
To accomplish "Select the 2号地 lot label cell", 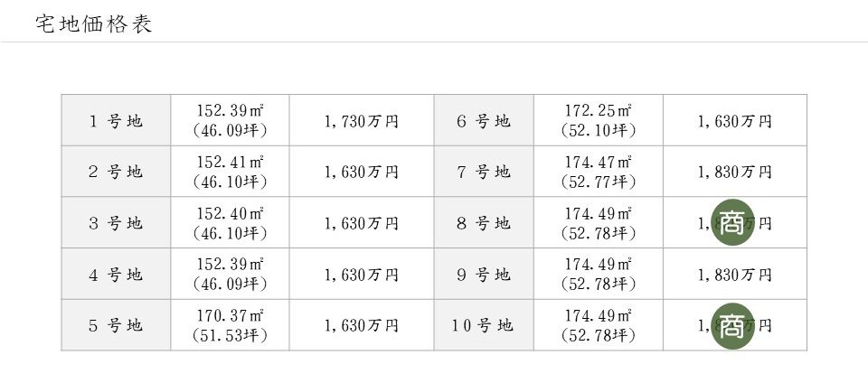I will [x=116, y=172].
